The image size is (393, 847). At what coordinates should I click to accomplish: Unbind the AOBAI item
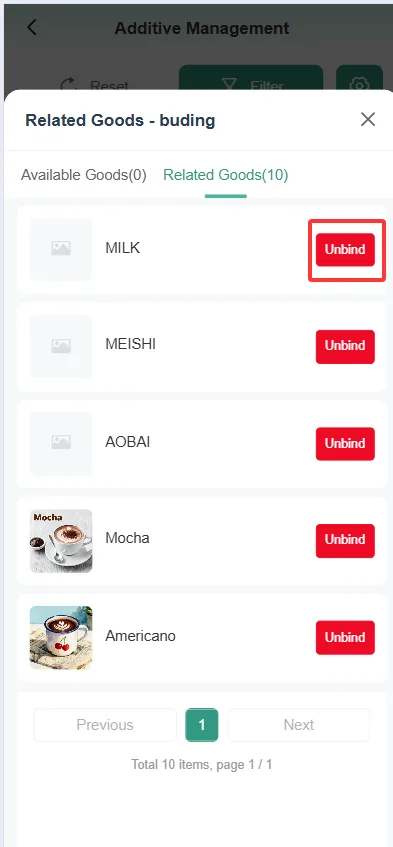coord(345,443)
